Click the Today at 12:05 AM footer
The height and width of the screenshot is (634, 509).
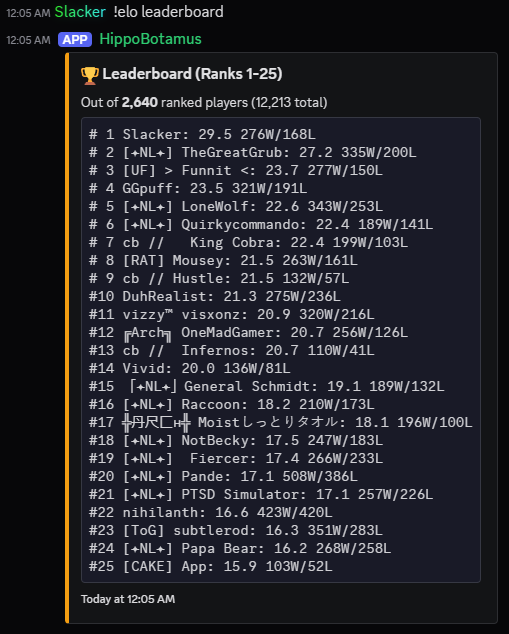pyautogui.click(x=128, y=599)
